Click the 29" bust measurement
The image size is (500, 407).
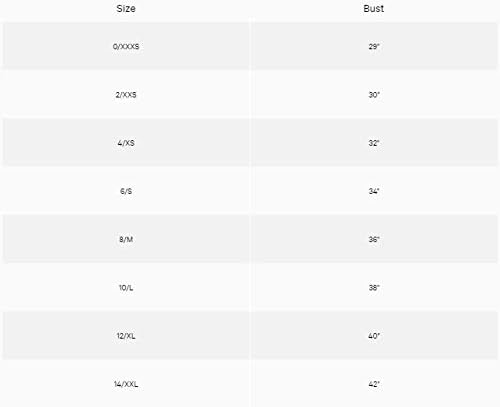click(x=374, y=46)
